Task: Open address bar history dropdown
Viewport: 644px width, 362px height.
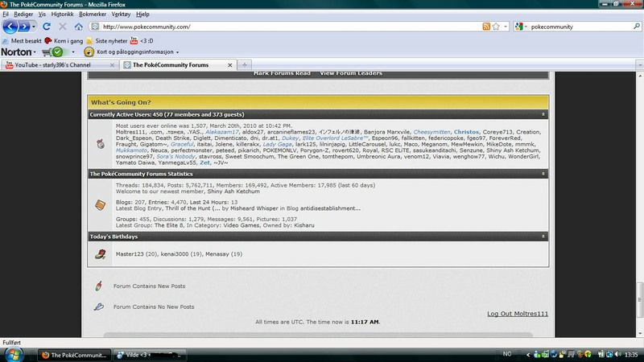Action: [x=506, y=27]
